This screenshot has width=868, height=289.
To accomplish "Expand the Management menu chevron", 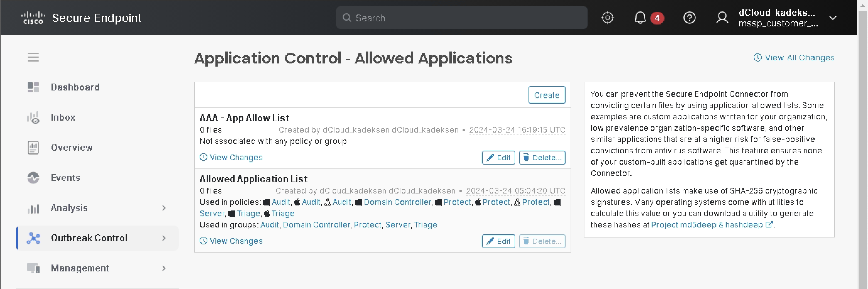I will tap(164, 269).
